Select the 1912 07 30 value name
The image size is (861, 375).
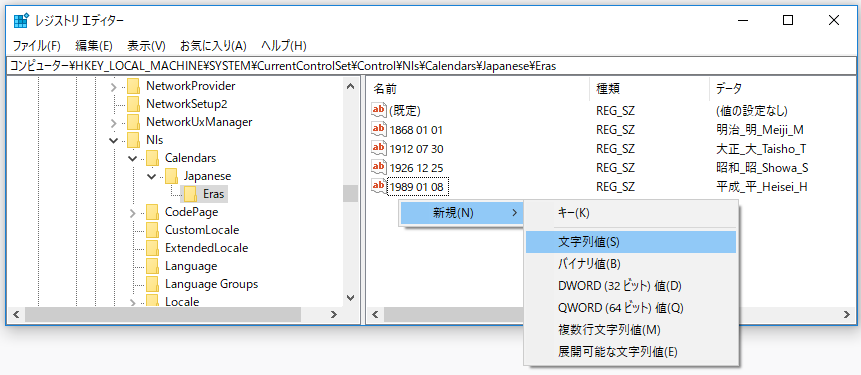click(x=416, y=149)
